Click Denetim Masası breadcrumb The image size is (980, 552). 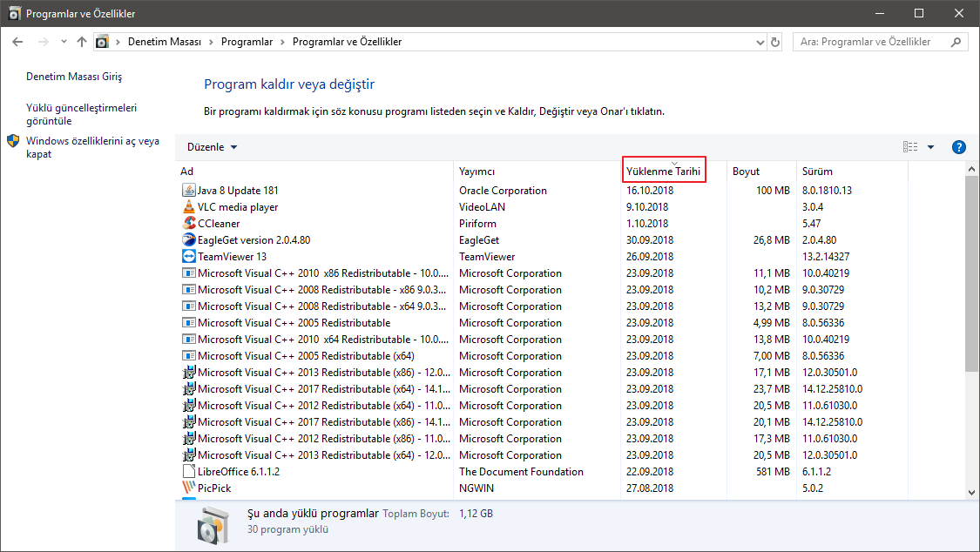pos(165,42)
